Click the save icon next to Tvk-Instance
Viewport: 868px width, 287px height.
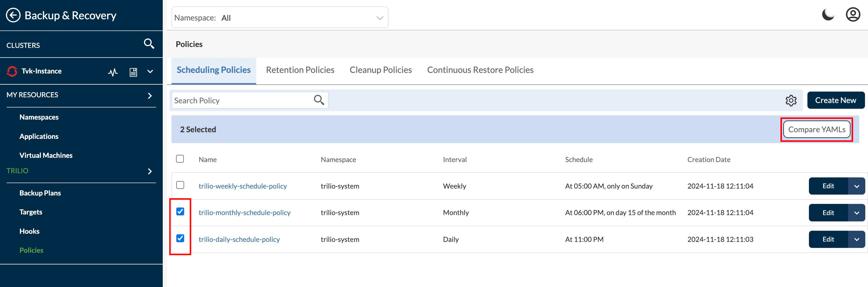(x=133, y=71)
